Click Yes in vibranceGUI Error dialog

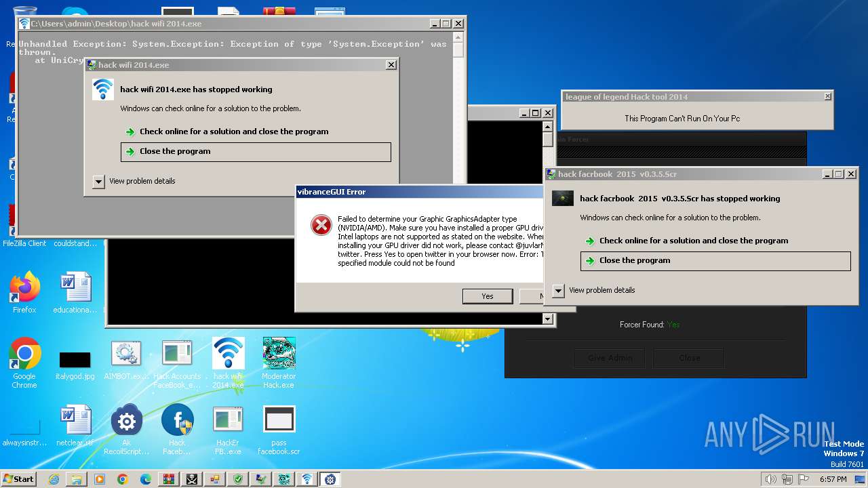tap(488, 296)
